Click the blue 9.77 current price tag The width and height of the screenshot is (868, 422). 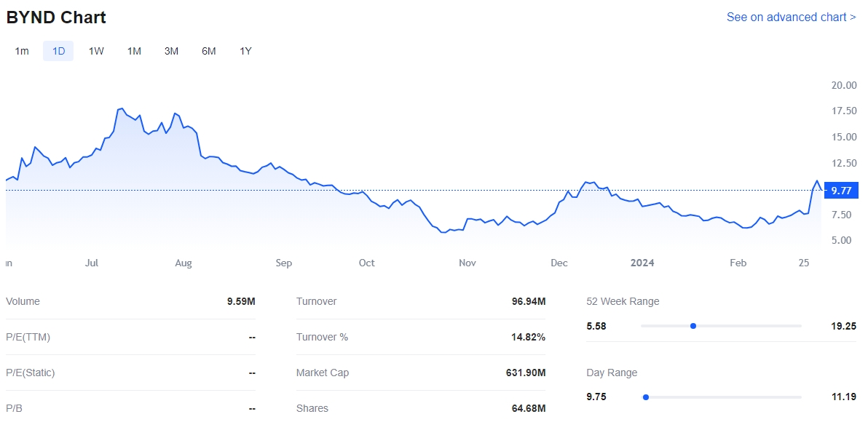point(841,191)
